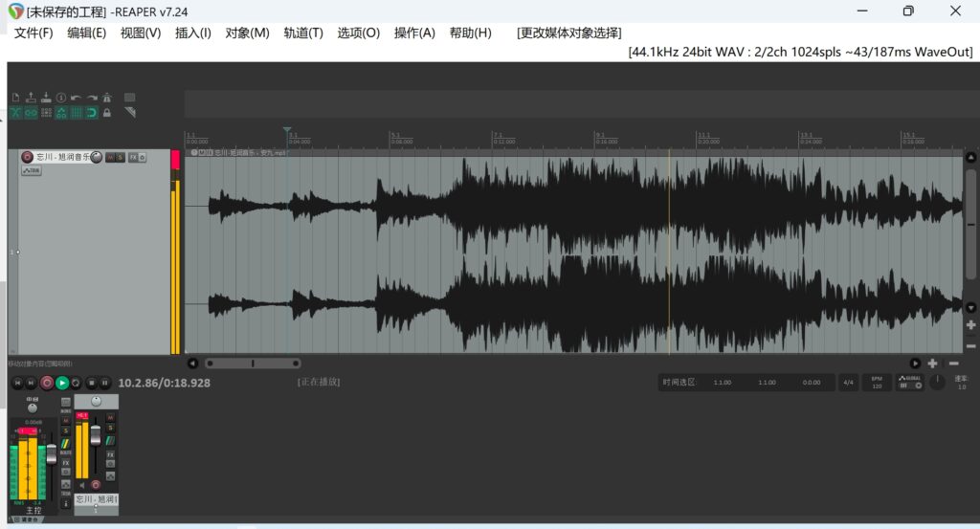Solo the 忘川 track in track panel

point(120,158)
